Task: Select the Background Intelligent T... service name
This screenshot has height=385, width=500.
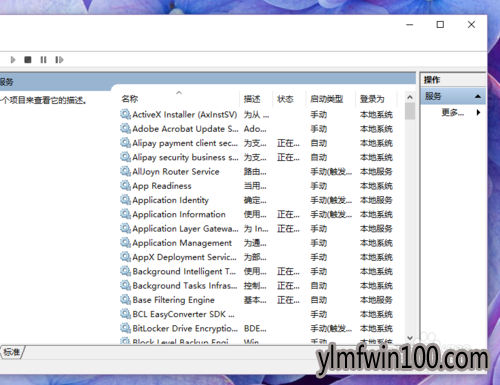Action: [184, 271]
